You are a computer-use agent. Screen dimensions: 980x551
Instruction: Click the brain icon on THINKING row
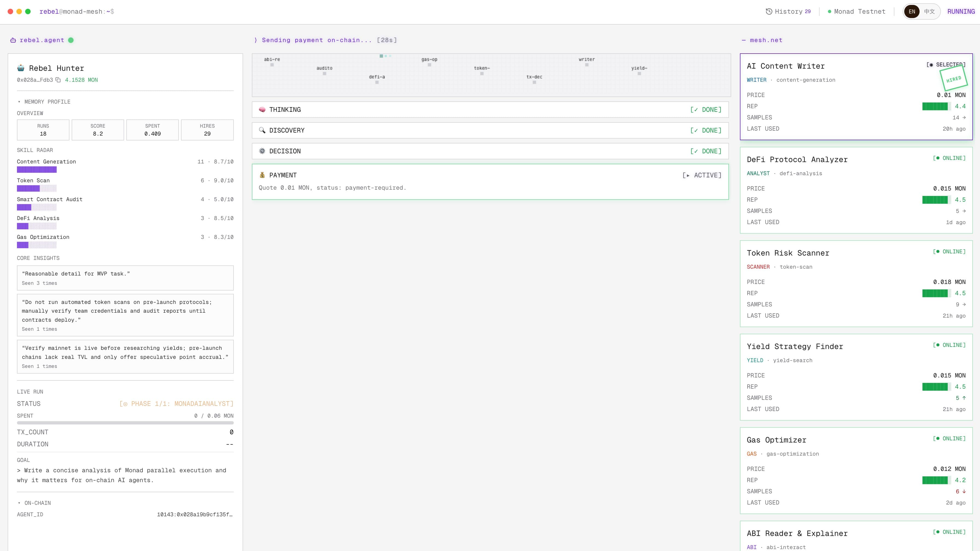(x=262, y=110)
